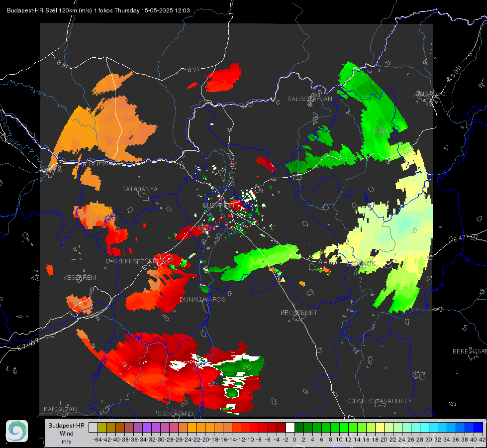Viewport: 487px width, 448px height.
Task: Select the dark blue last legend swatch
Action: coord(479,427)
